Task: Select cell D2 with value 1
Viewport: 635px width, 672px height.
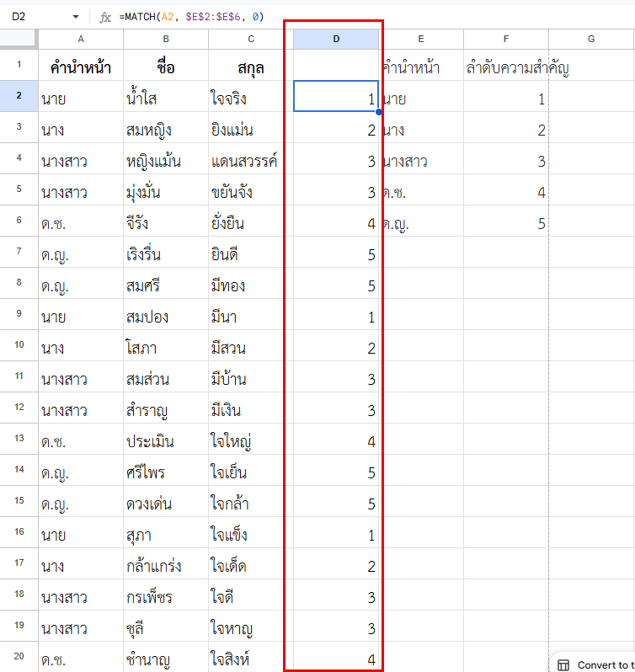Action: pyautogui.click(x=336, y=96)
